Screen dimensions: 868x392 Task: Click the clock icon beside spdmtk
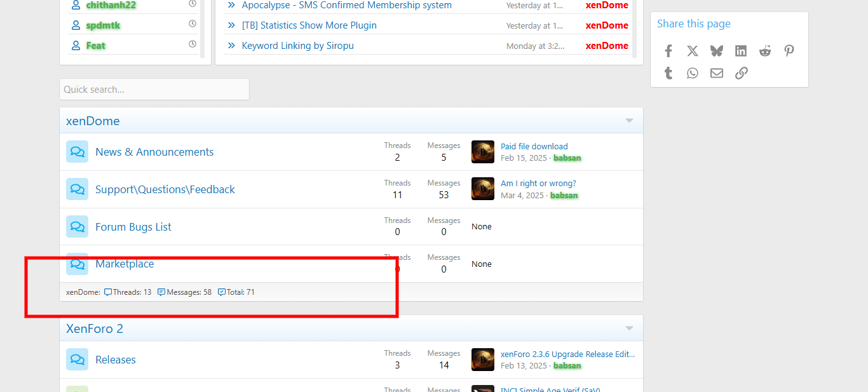pyautogui.click(x=193, y=24)
